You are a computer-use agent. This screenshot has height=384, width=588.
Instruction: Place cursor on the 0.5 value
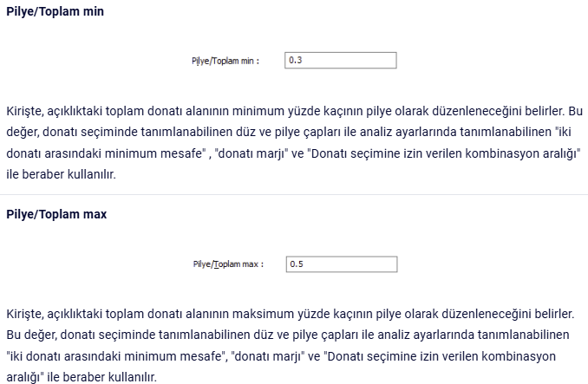pyautogui.click(x=297, y=264)
